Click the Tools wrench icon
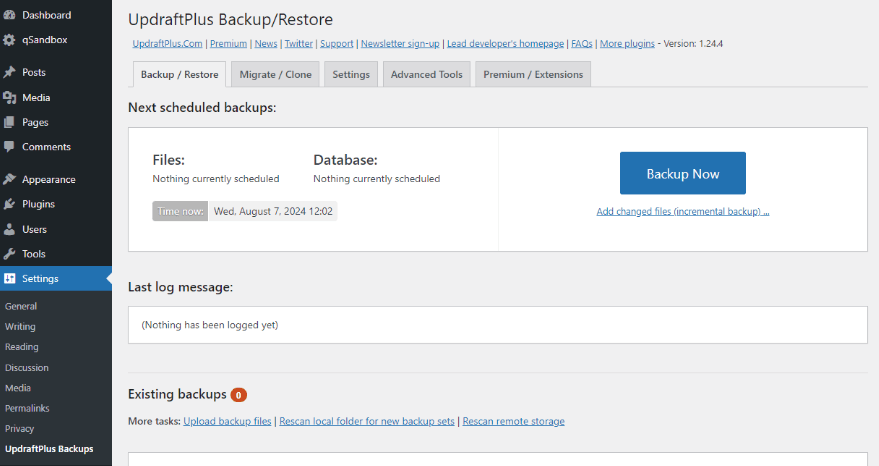 9,254
